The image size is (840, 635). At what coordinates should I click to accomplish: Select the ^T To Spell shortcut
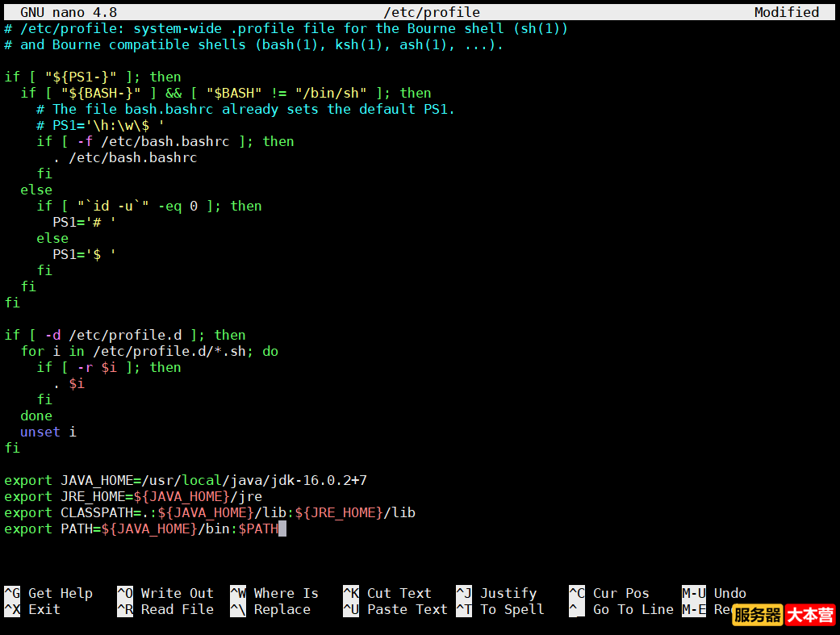(500, 609)
